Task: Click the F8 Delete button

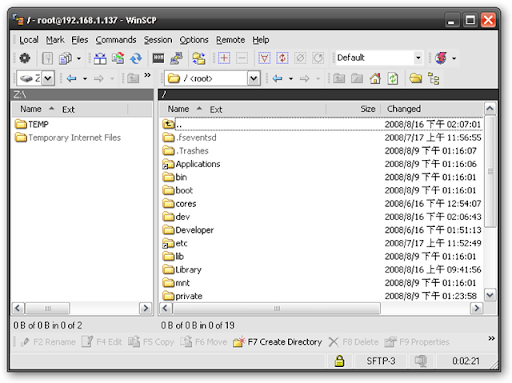Action: pyautogui.click(x=353, y=342)
